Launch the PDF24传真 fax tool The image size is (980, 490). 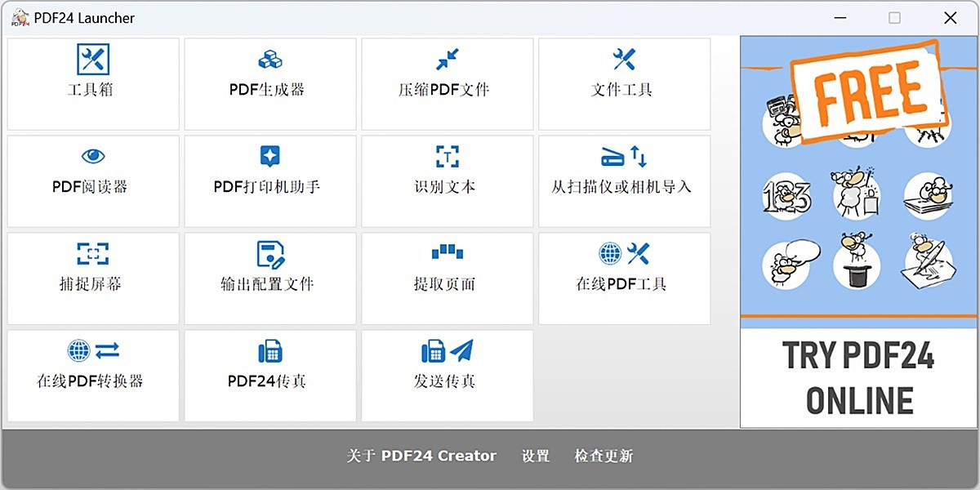point(269,375)
